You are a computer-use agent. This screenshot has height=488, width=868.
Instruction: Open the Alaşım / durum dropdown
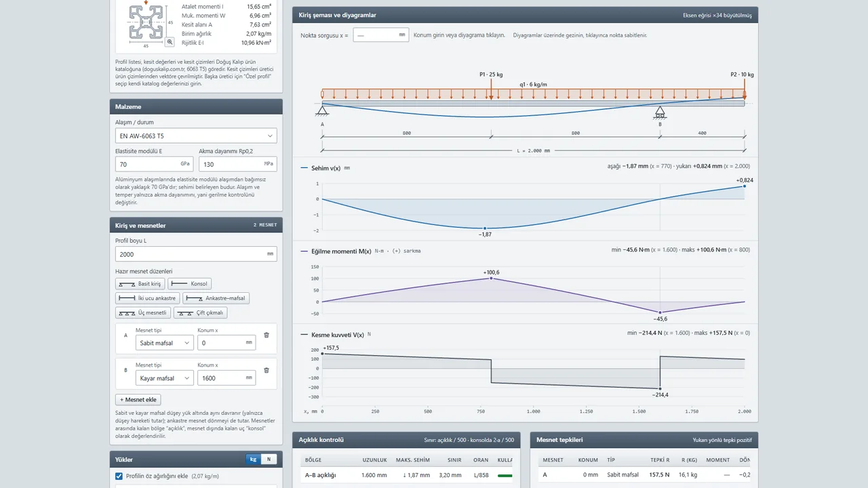pyautogui.click(x=196, y=136)
